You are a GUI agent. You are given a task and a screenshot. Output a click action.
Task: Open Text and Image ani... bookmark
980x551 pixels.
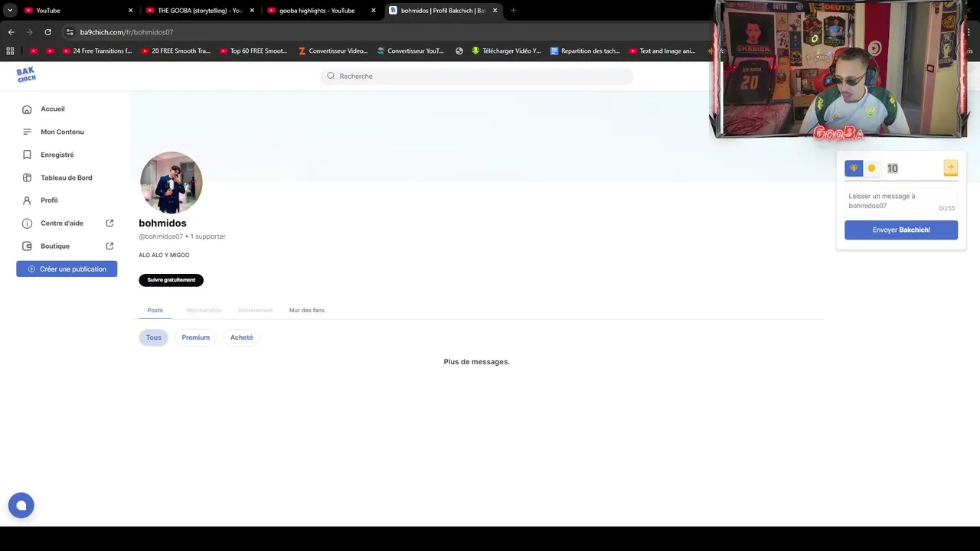(x=662, y=51)
